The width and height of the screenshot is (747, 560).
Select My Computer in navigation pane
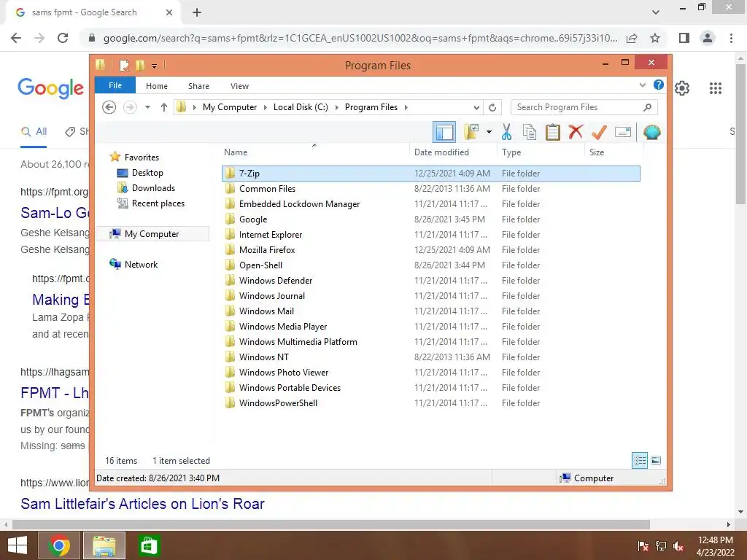tap(152, 234)
